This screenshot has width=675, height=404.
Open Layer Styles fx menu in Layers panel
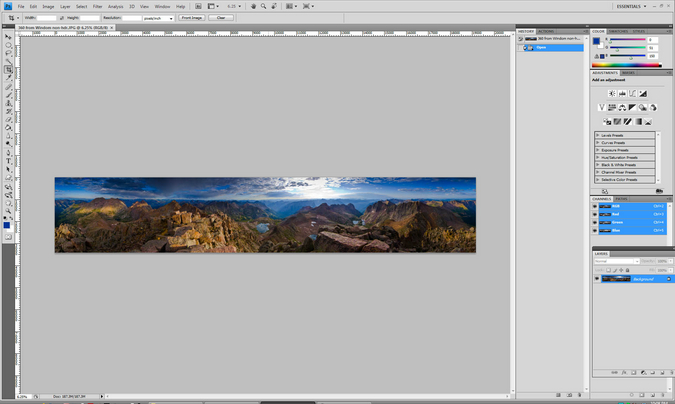tap(624, 373)
